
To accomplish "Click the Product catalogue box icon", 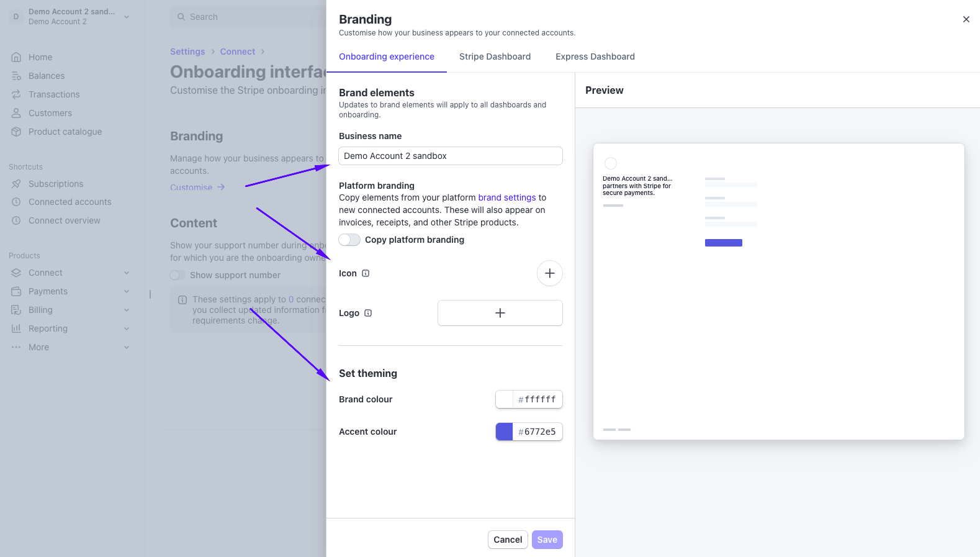I will click(x=16, y=132).
